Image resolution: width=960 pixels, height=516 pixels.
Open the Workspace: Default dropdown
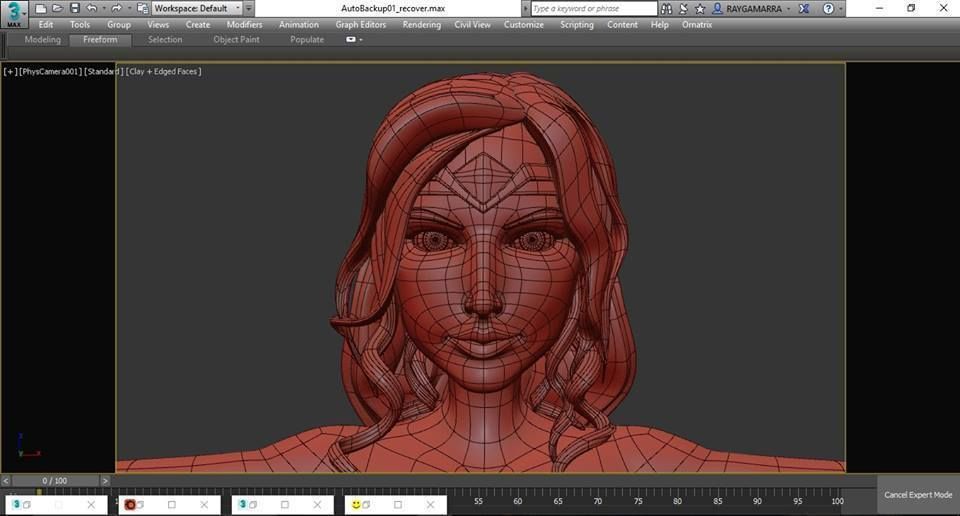point(197,9)
